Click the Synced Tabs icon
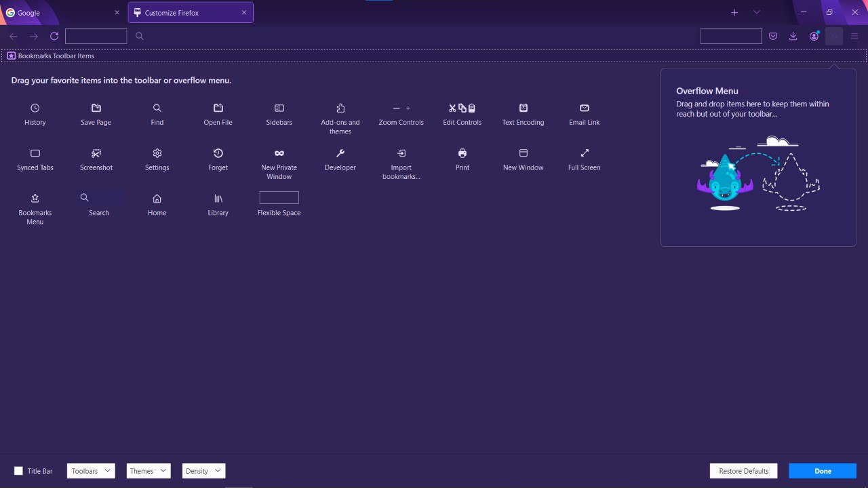This screenshot has width=868, height=488. [x=35, y=153]
